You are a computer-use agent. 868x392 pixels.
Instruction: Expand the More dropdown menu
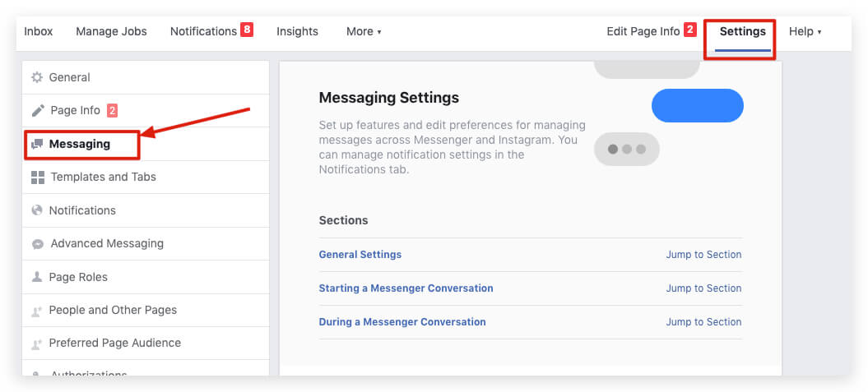(x=363, y=31)
